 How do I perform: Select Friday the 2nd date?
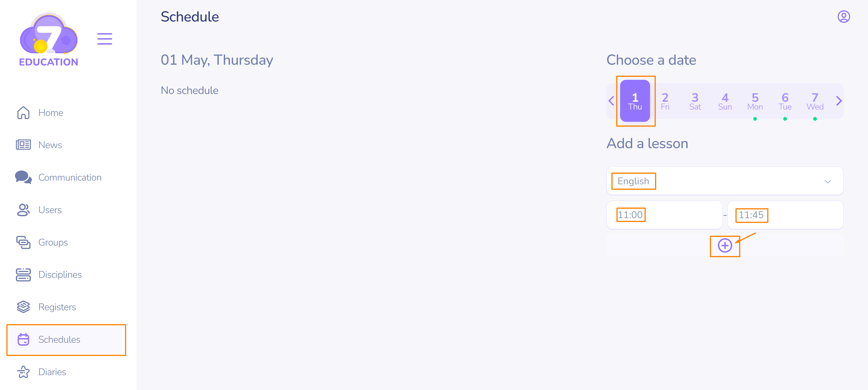pos(665,101)
